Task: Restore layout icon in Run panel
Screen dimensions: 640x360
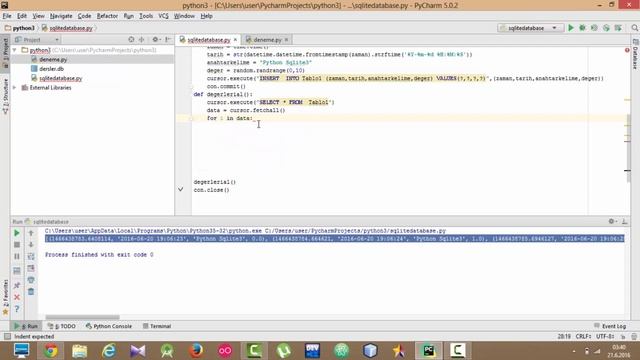Action: (x=17, y=271)
